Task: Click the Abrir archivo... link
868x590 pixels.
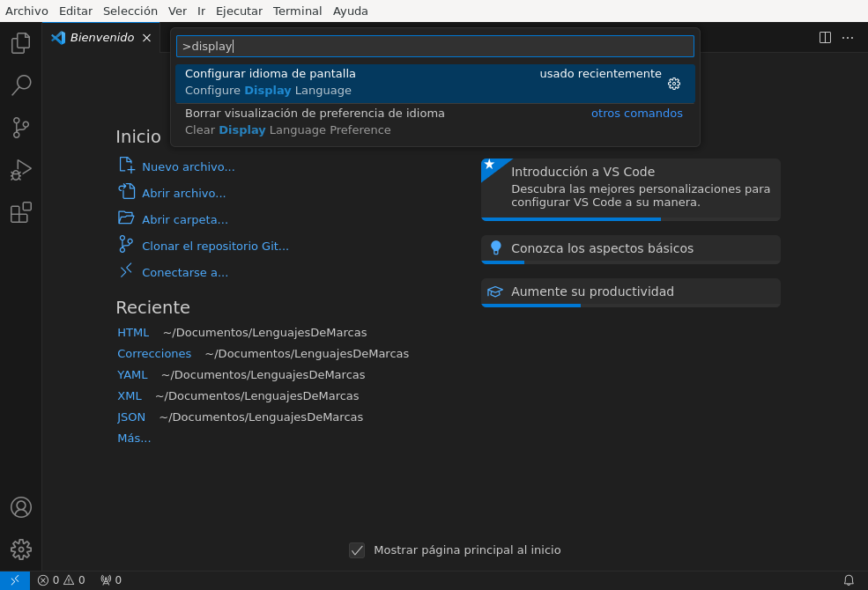Action: point(184,194)
